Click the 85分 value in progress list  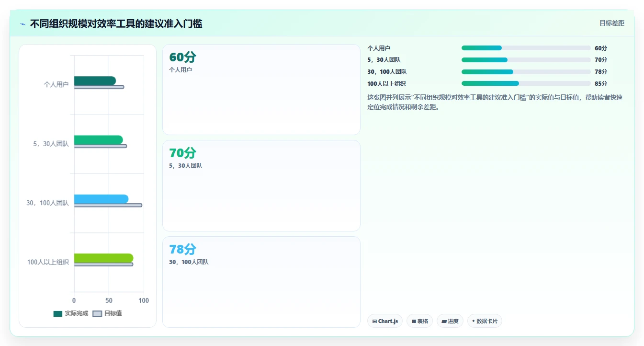click(601, 84)
